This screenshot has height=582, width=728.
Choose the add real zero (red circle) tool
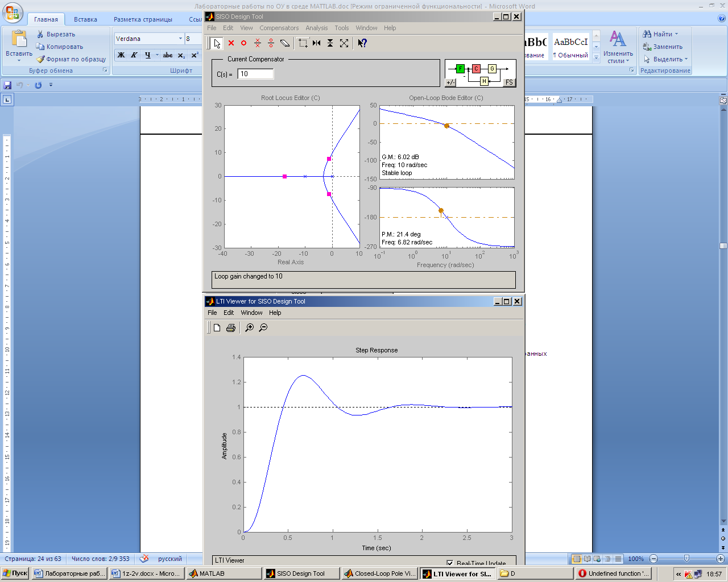(x=244, y=43)
